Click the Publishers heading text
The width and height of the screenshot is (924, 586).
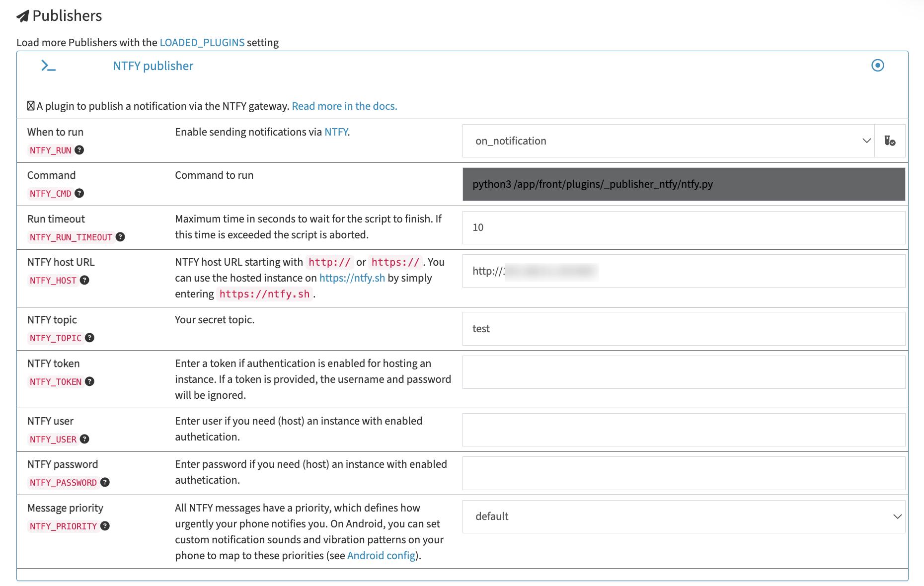click(67, 16)
